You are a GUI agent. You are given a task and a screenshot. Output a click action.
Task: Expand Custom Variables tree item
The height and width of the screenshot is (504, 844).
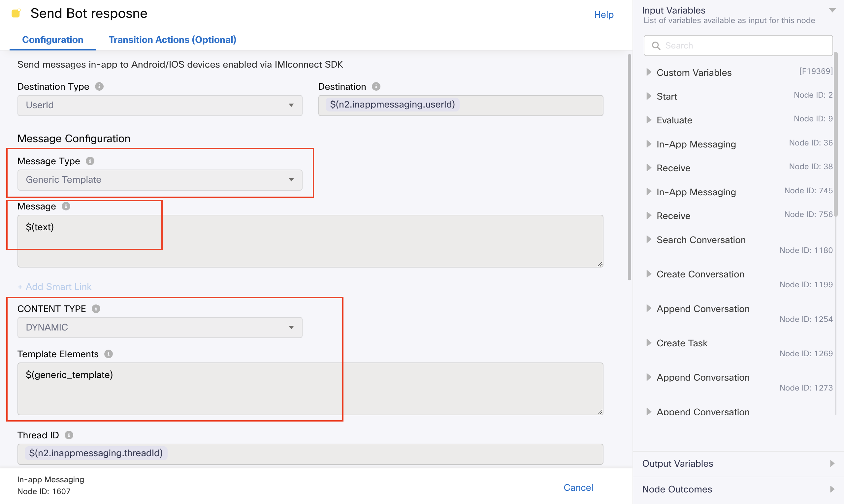click(649, 72)
